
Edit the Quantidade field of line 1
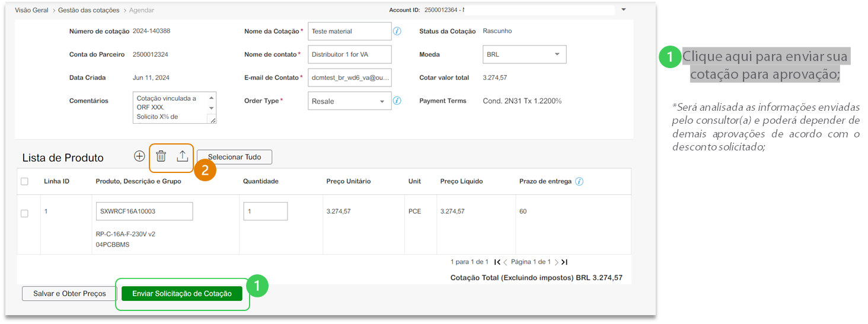(x=266, y=211)
